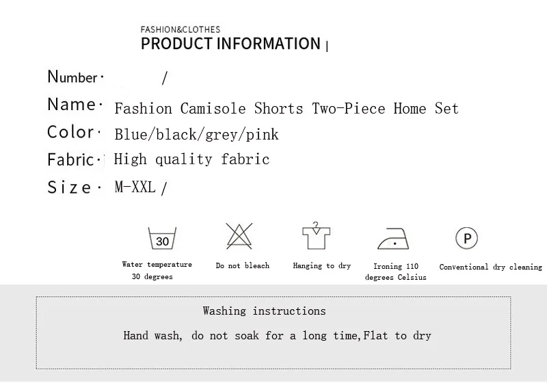Click the Water temperature 30 degrees caption
This screenshot has height=392, width=547.
pyautogui.click(x=157, y=270)
